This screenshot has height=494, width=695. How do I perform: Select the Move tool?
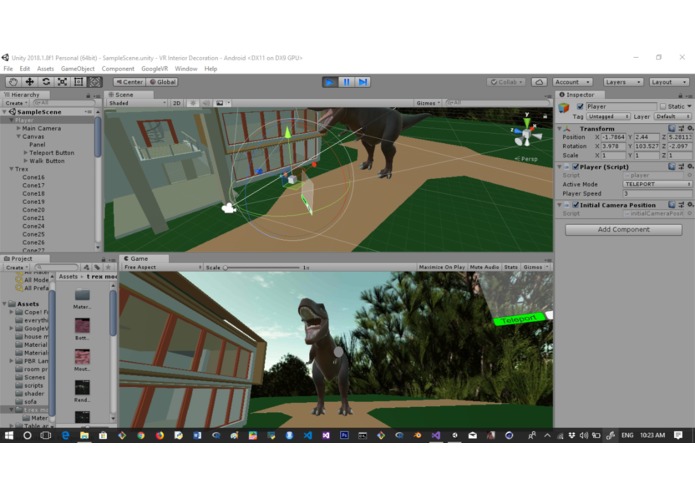tap(30, 82)
